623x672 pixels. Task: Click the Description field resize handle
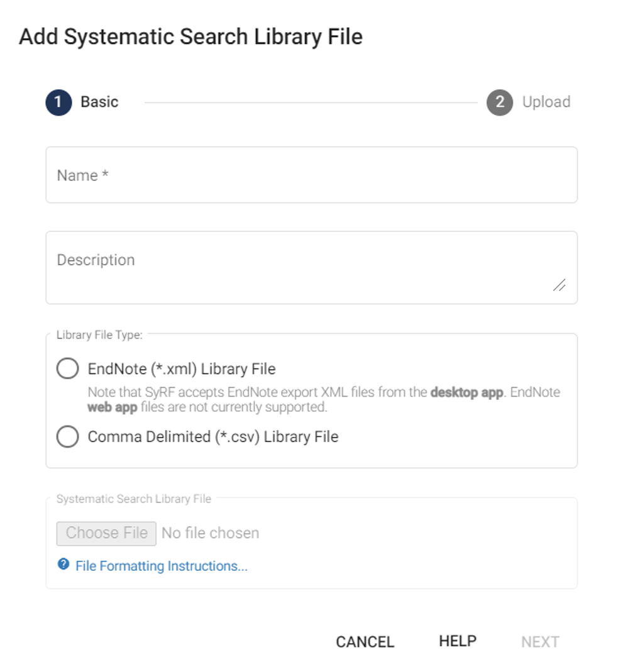tap(559, 285)
